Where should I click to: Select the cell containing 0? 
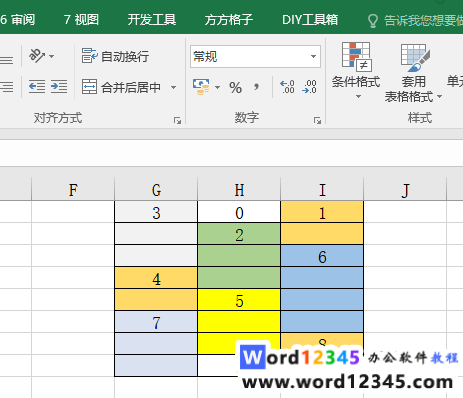239,212
